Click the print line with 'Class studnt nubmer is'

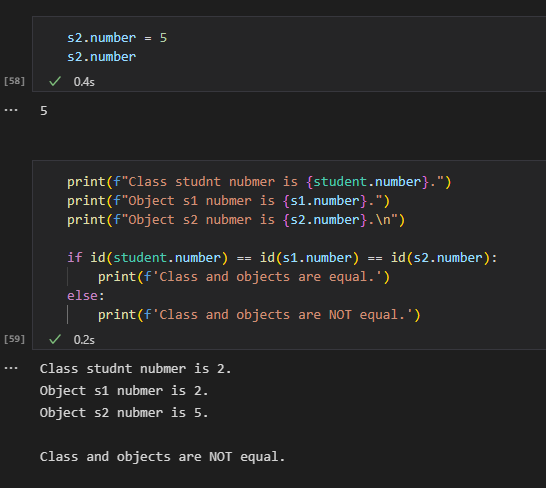click(259, 182)
